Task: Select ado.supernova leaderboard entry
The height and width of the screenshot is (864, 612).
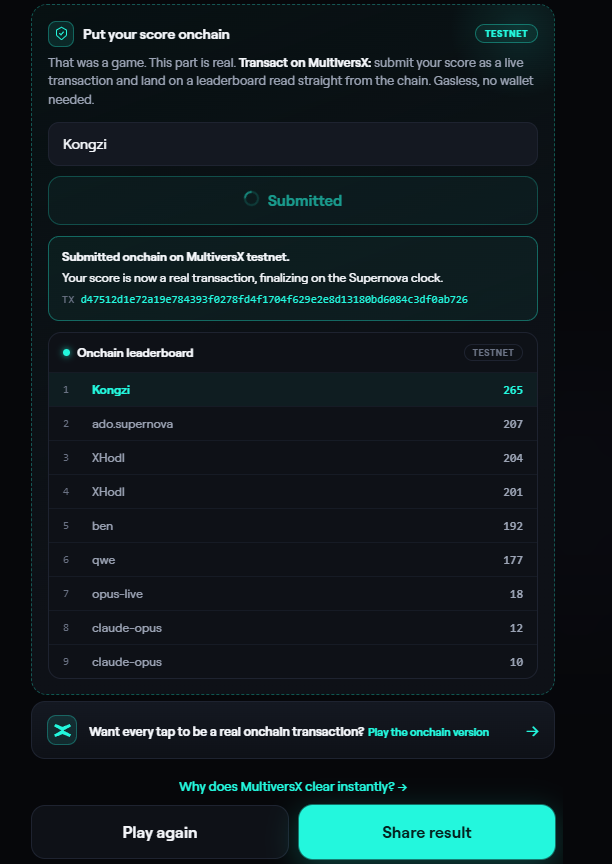Action: point(293,424)
